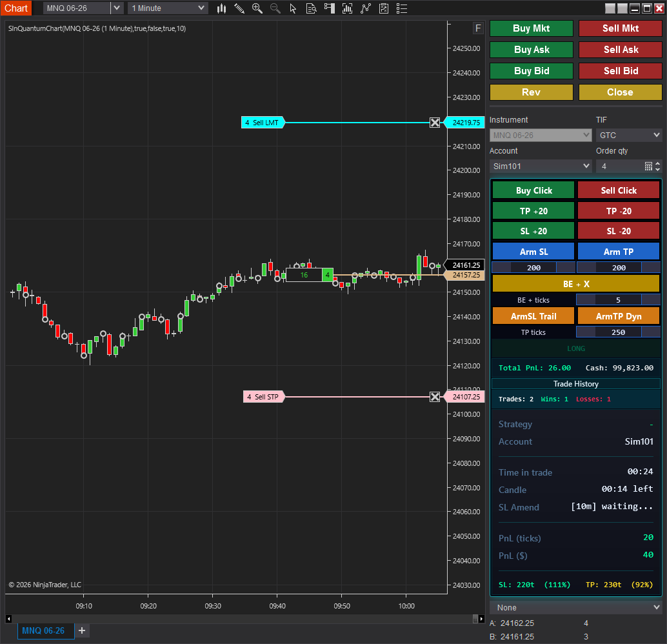Add a new tab with plus button

pos(82,630)
